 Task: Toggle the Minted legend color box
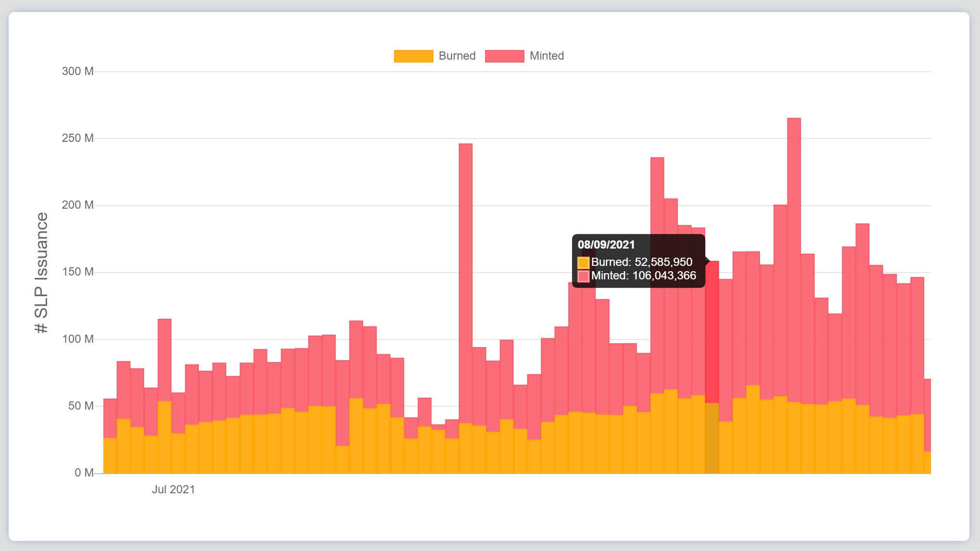[x=504, y=56]
